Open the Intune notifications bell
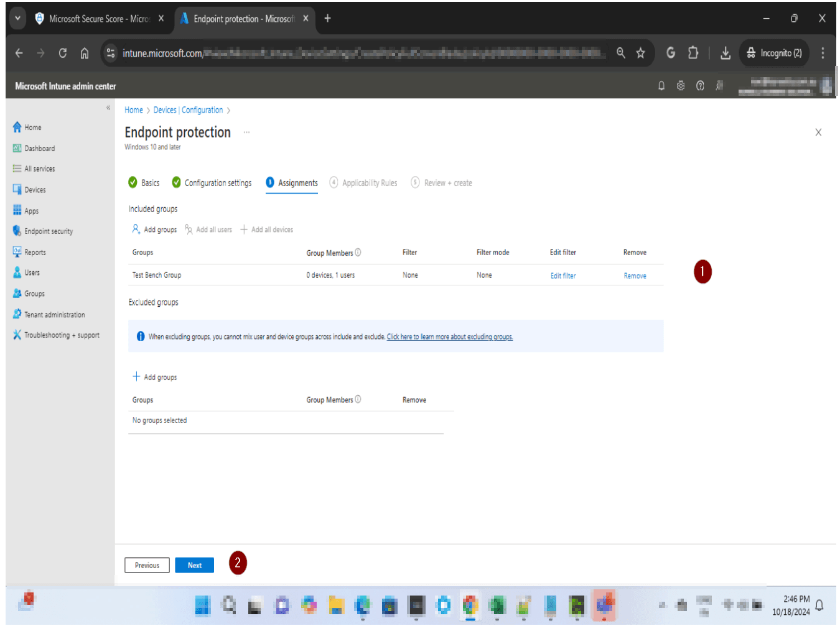840x631 pixels. pyautogui.click(x=661, y=86)
